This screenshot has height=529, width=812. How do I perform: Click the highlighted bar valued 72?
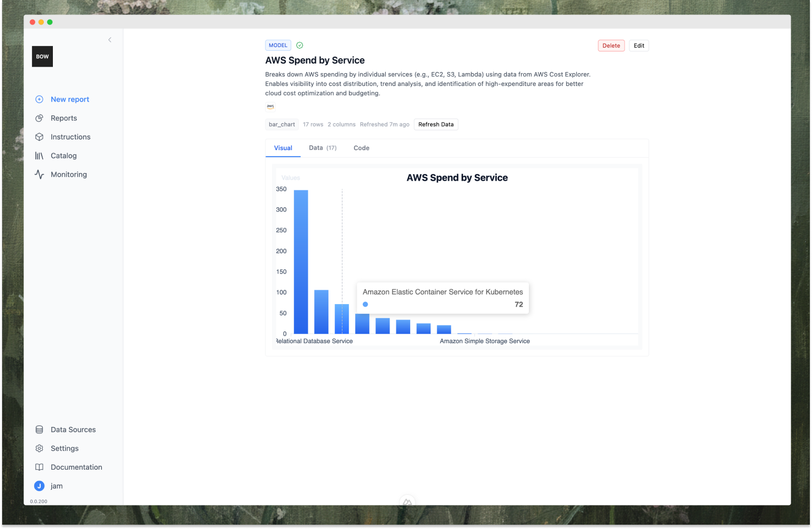tap(342, 319)
